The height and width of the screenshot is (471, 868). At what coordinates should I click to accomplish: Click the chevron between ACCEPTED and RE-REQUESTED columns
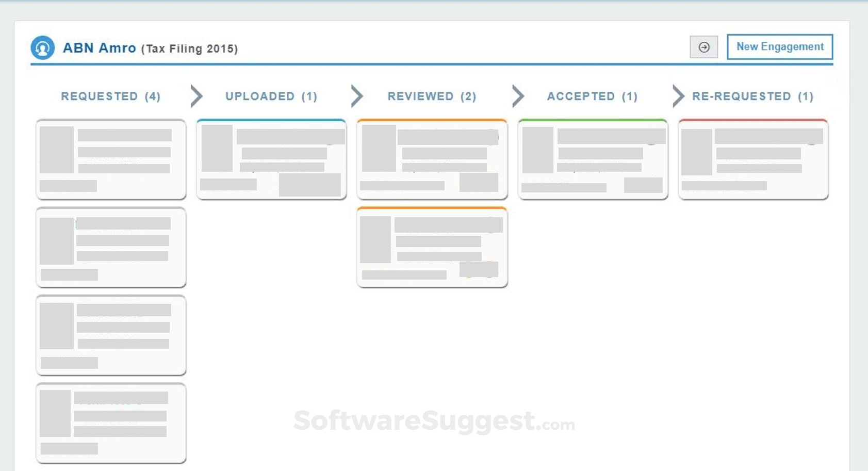(x=678, y=95)
